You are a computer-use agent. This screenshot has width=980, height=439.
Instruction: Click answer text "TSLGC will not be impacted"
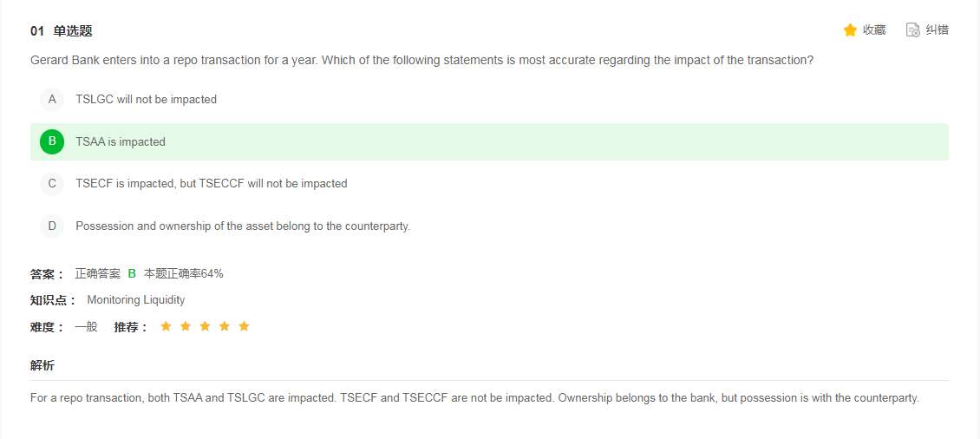click(146, 100)
